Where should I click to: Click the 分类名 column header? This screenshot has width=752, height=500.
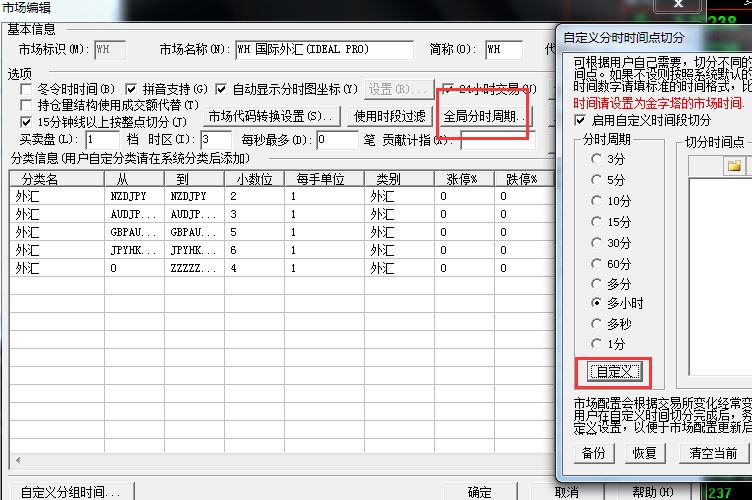(57, 179)
